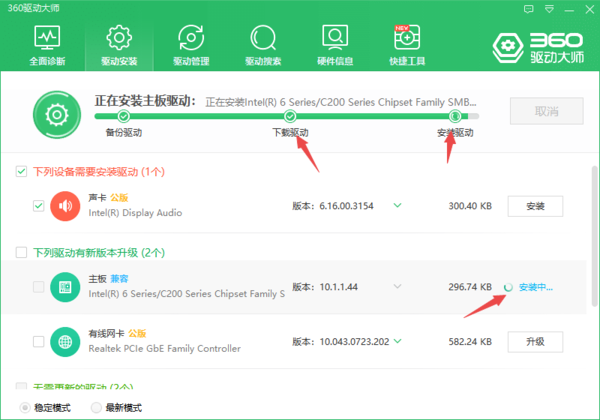The width and height of the screenshot is (600, 420).
Task: Click the 下列驱动有新版本升级 (2个) heading
Action: point(99,253)
